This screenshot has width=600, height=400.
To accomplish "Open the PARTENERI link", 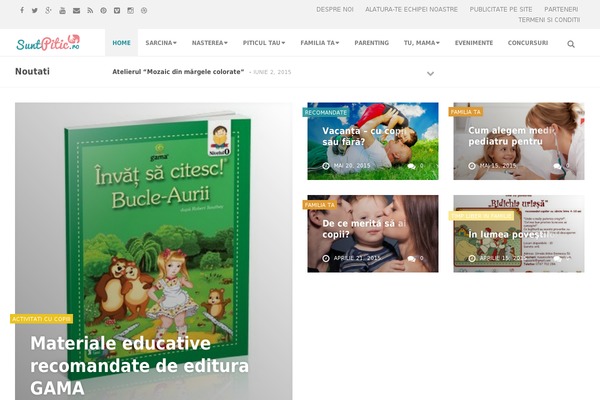I will (561, 9).
